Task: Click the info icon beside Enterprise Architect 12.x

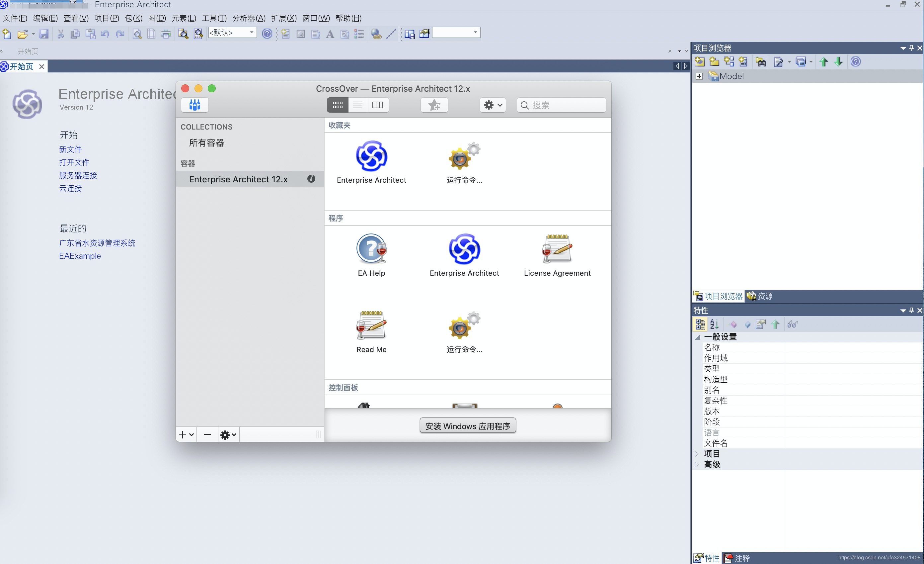Action: coord(311,179)
